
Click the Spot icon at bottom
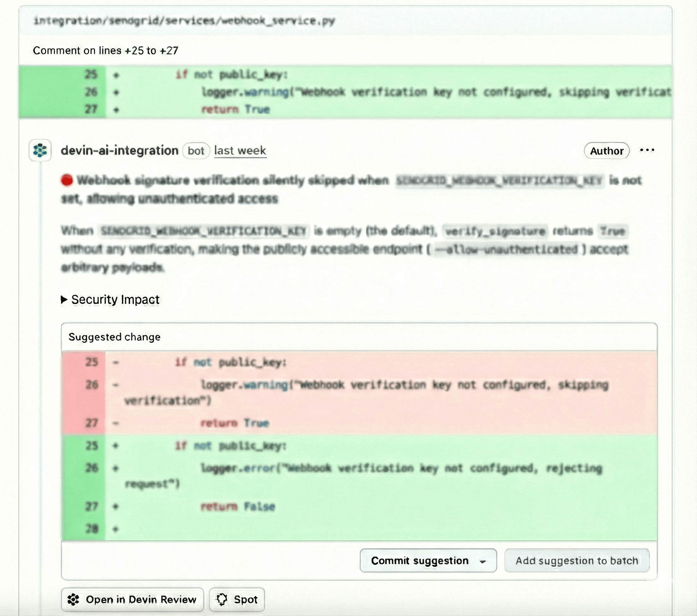[x=222, y=599]
